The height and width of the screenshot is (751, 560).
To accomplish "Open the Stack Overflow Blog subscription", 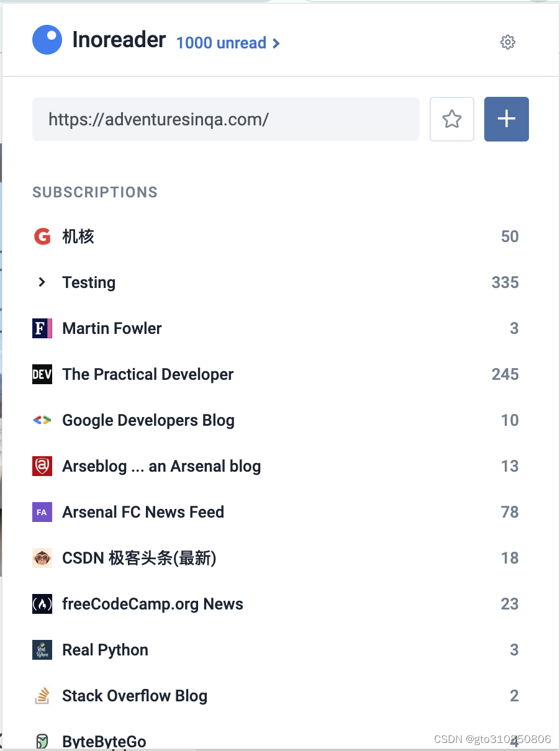I will [135, 696].
